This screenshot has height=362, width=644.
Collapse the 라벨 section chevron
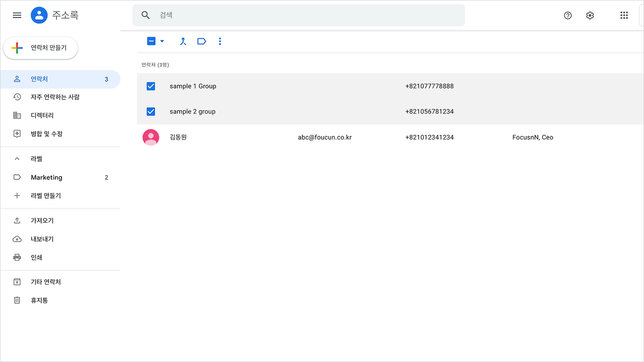click(17, 159)
